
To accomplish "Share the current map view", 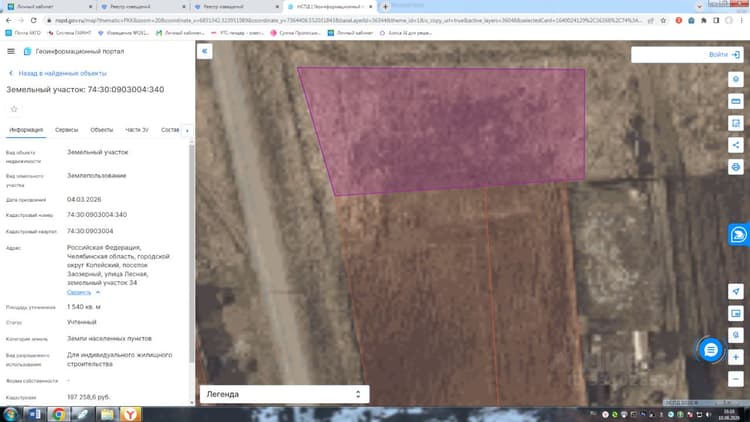I will coord(736,145).
